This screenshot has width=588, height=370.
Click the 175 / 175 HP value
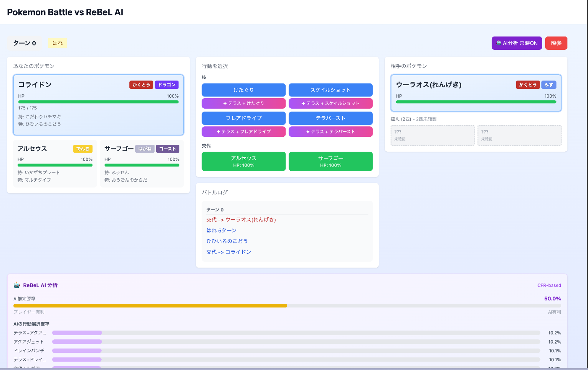pyautogui.click(x=27, y=108)
